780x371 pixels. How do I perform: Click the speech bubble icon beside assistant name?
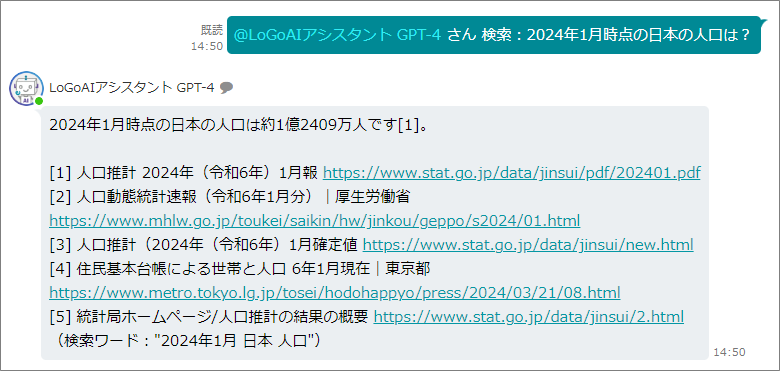click(x=226, y=88)
